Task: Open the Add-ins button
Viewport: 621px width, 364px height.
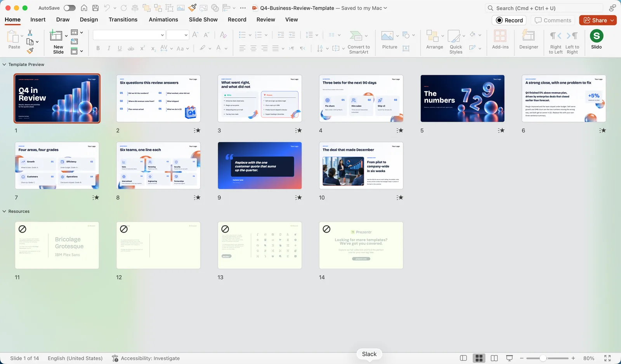Action: click(x=500, y=40)
